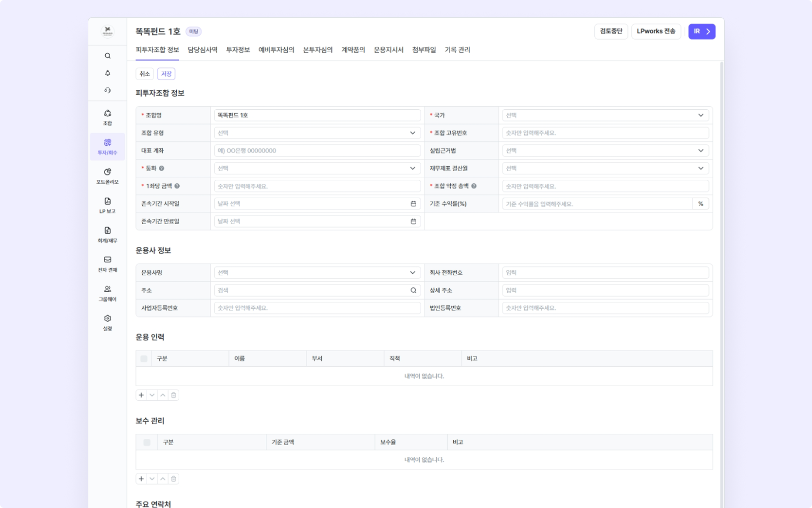Click the LPworks 전송 button

click(x=656, y=31)
